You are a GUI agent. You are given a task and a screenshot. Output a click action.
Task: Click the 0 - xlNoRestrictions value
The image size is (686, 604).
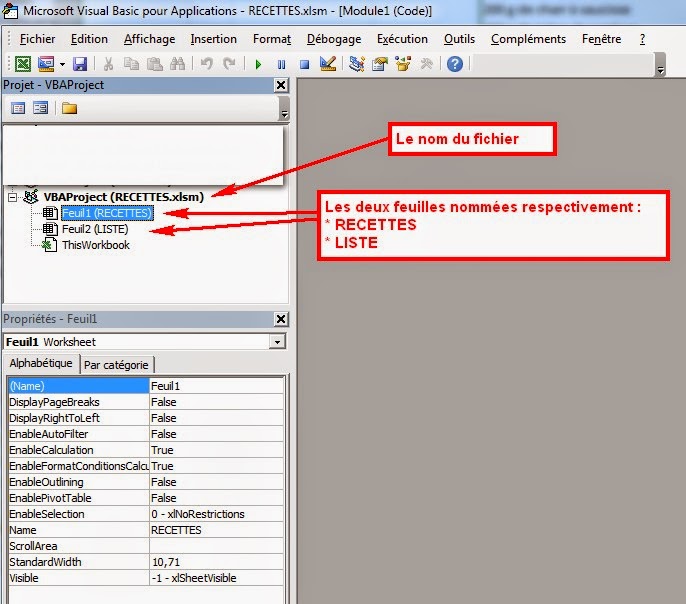point(217,514)
